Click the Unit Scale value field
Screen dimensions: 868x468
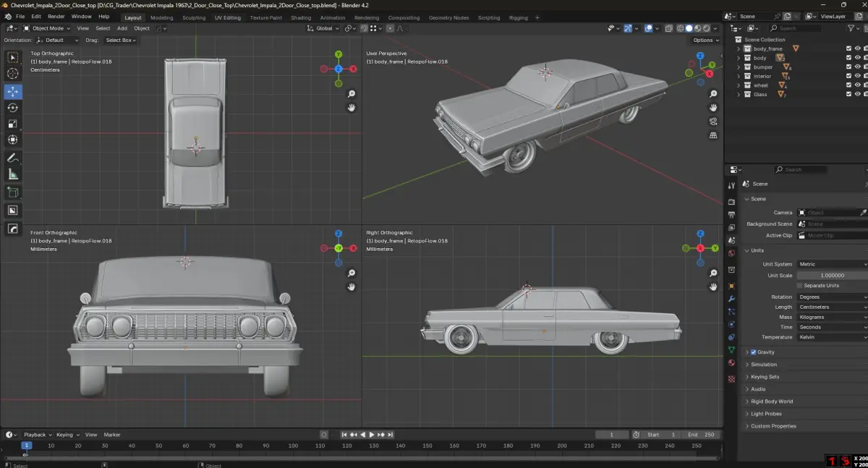tap(832, 276)
